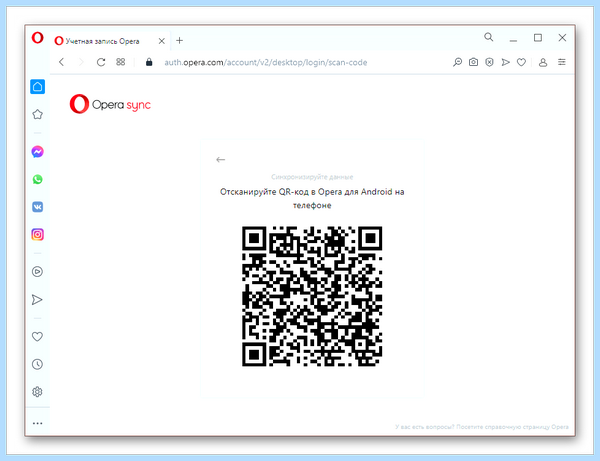This screenshot has width=600, height=461.
Task: Click the back arrow in the QR card
Action: (220, 160)
